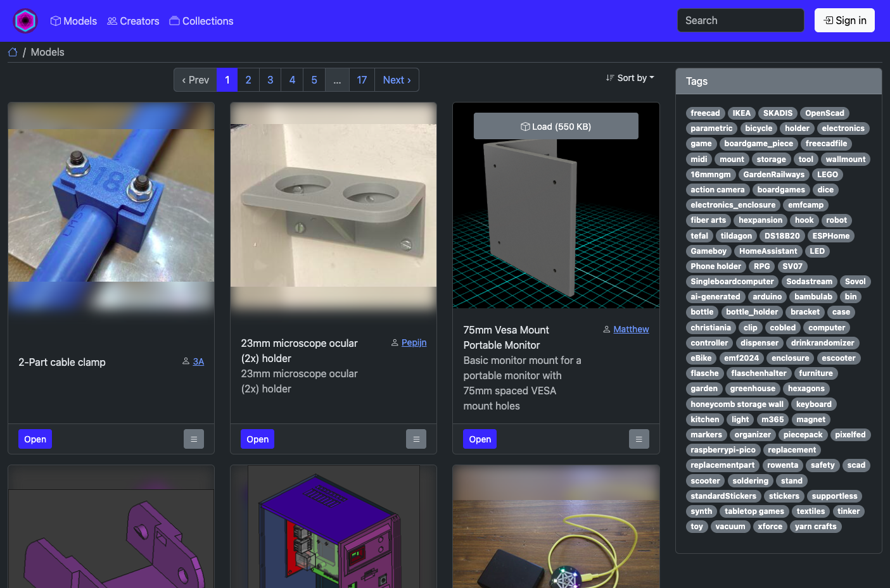
Task: Click the home icon in breadcrumb
Action: (x=13, y=52)
